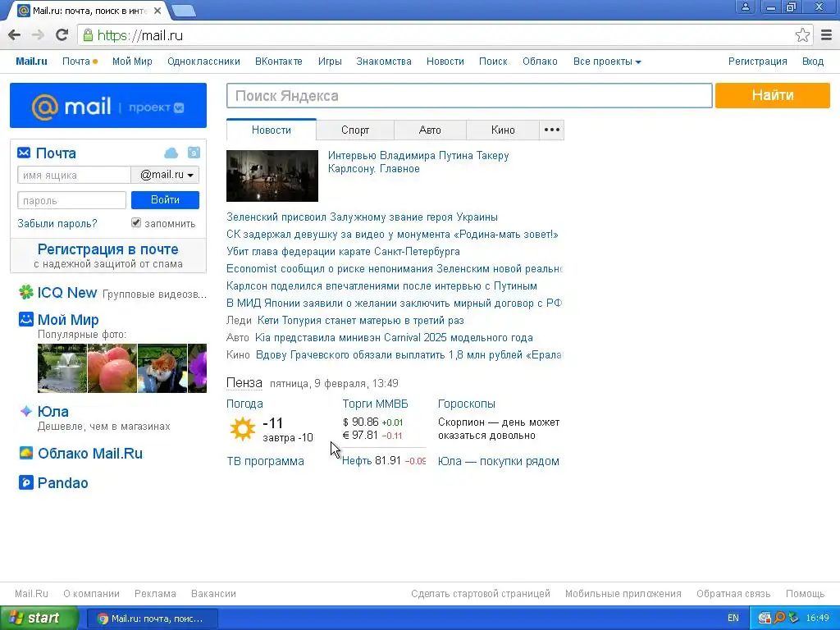Open the new tab button in Chrome
Viewport: 840px width, 630px height.
point(184,11)
